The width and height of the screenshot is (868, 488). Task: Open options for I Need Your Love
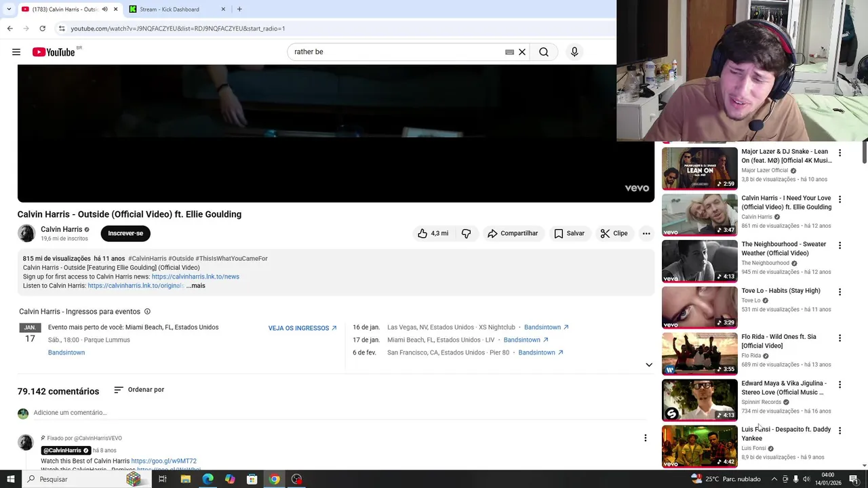[840, 199]
